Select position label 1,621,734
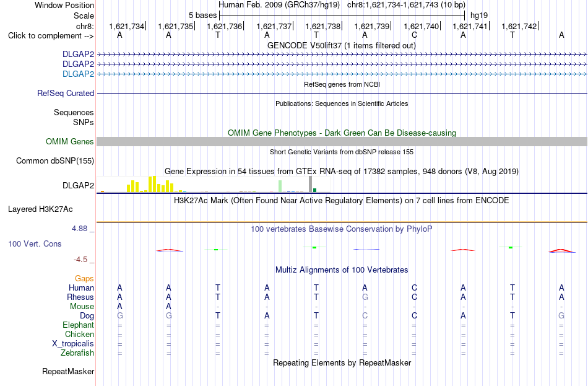Viewport: 588px width, 386px height. coord(127,26)
